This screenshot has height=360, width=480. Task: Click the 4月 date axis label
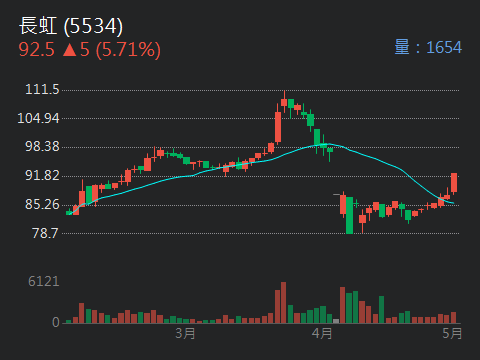point(322,333)
